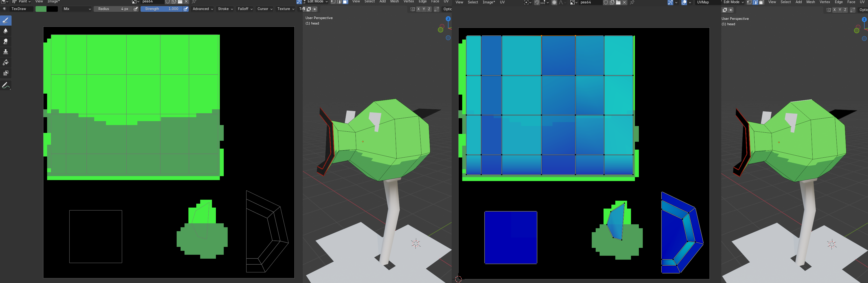This screenshot has width=868, height=283.
Task: Click fake user shield in UV editor
Action: pyautogui.click(x=605, y=2)
